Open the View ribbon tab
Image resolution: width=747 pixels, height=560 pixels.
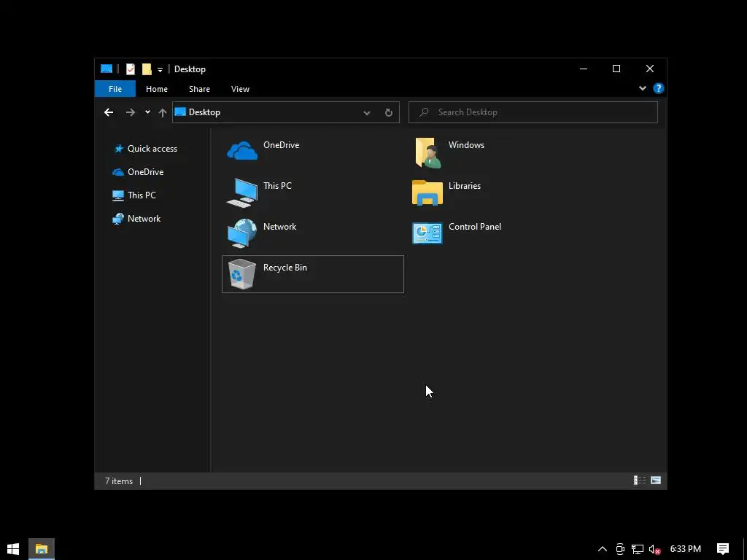pos(240,89)
